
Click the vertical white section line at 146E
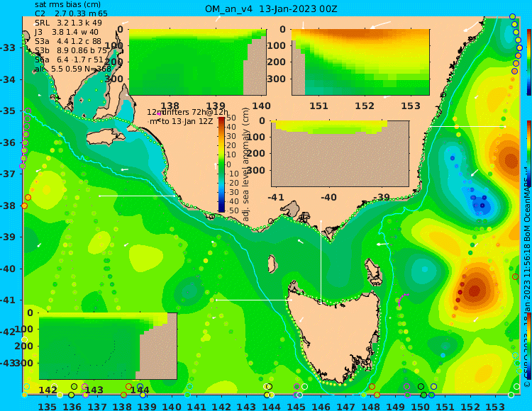tap(321, 260)
